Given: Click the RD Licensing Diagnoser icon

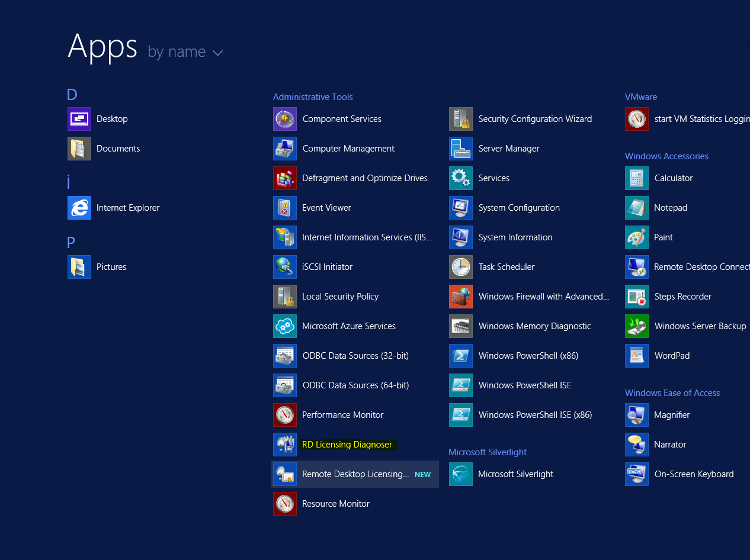Looking at the screenshot, I should pyautogui.click(x=284, y=445).
